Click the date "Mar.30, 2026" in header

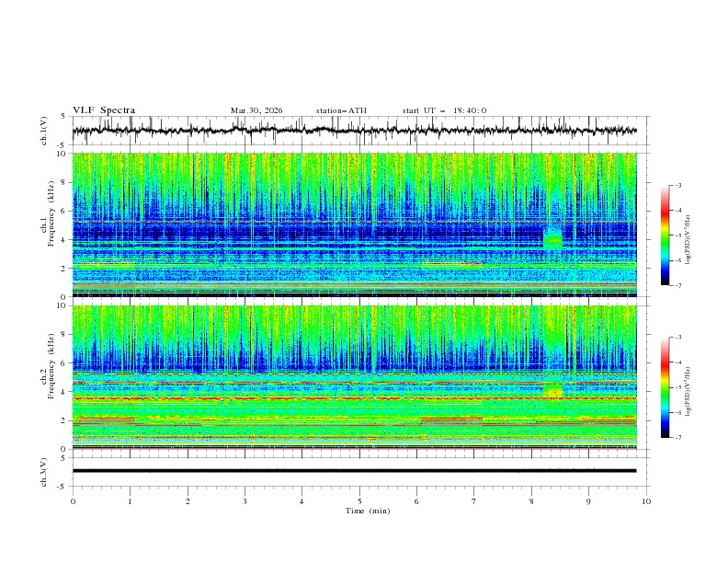tap(256, 110)
